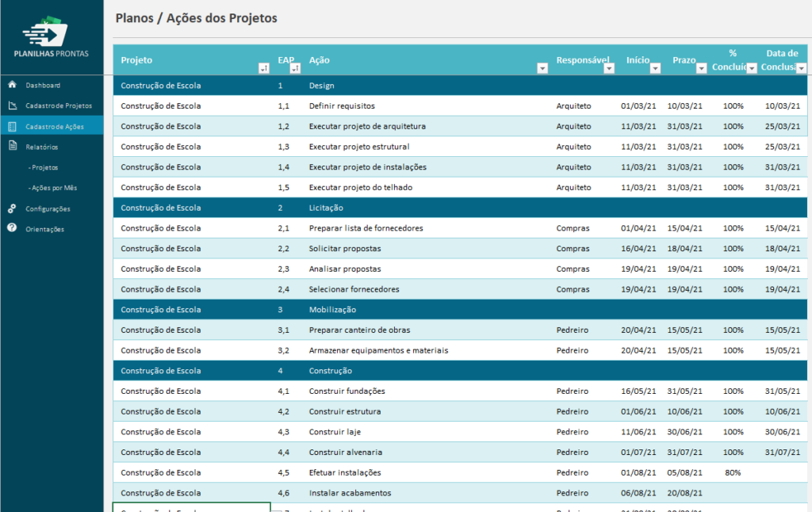Viewport: 812px width, 512px height.
Task: Click the sort icon on the EAP column
Action: click(294, 69)
